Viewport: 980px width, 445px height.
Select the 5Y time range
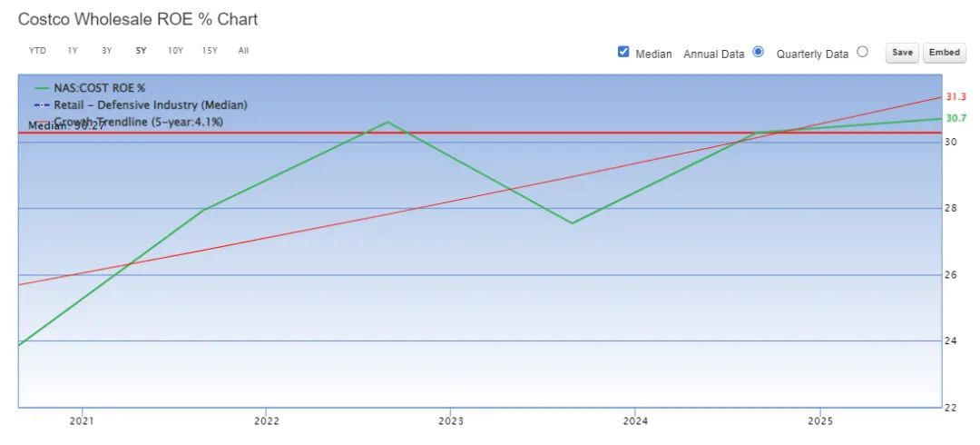pos(141,51)
